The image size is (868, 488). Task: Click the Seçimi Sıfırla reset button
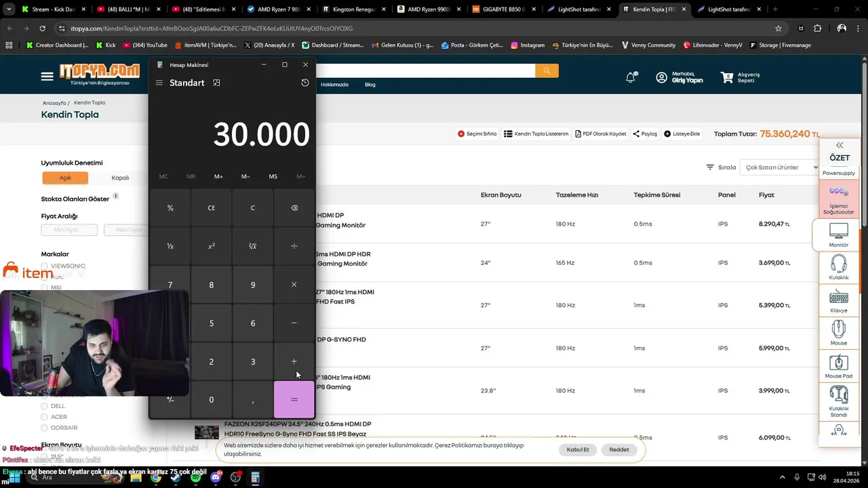(x=477, y=134)
